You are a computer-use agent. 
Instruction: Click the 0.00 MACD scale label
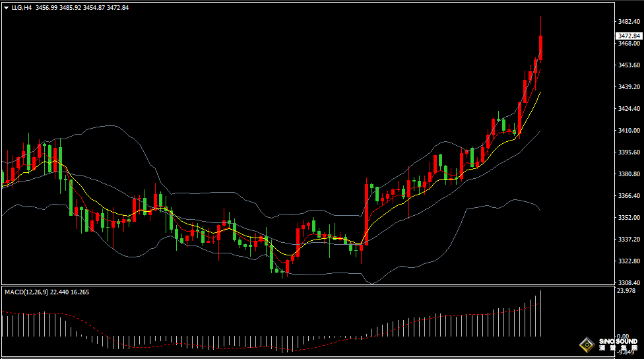(623, 337)
